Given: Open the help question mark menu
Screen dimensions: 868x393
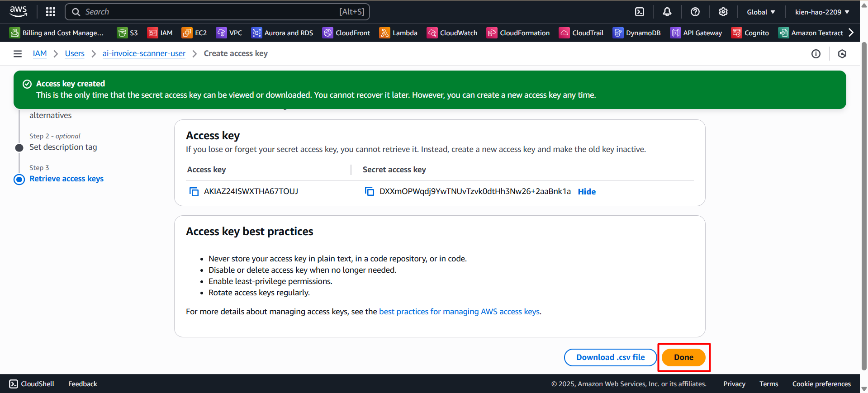Looking at the screenshot, I should (x=695, y=12).
